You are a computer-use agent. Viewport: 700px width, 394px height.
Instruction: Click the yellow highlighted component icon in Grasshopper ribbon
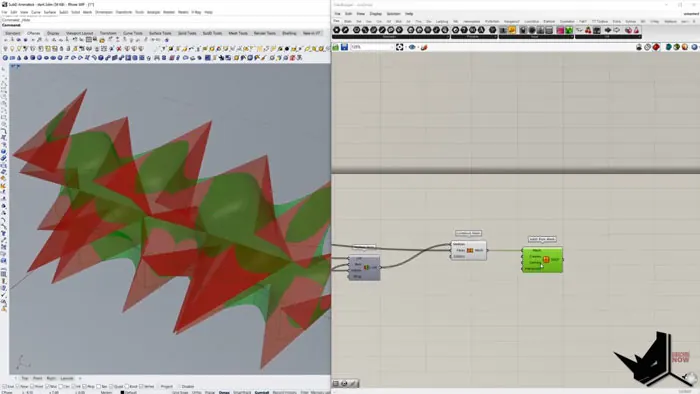tap(512, 30)
